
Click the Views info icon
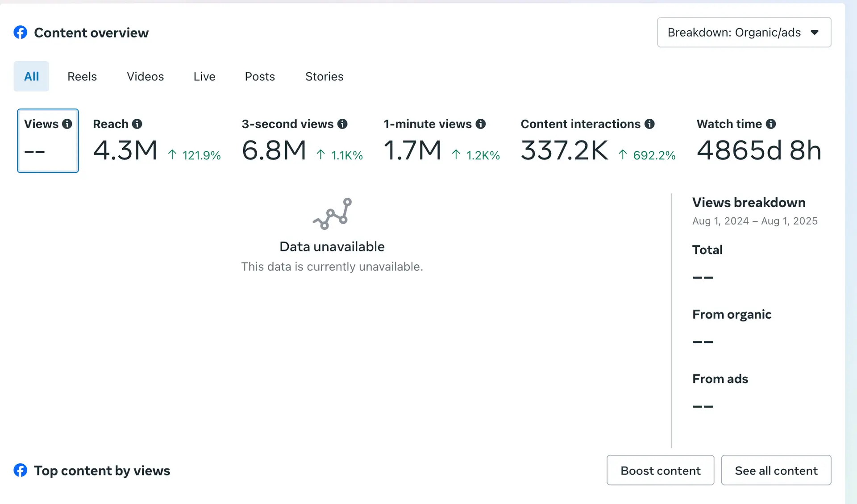pyautogui.click(x=67, y=124)
